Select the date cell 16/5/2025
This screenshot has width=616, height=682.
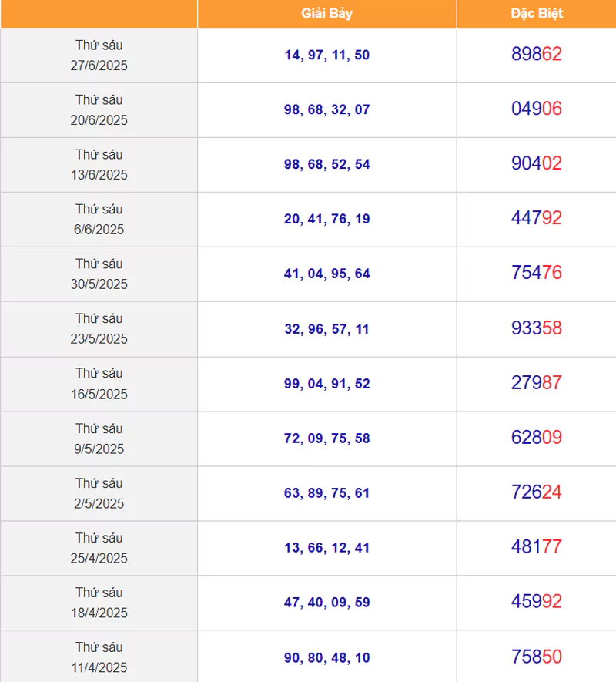point(99,384)
